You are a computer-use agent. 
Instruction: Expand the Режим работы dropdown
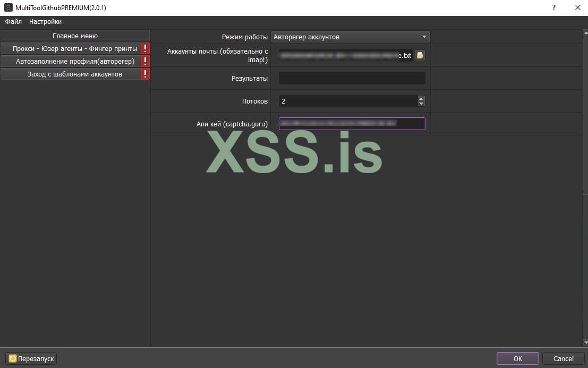click(350, 37)
